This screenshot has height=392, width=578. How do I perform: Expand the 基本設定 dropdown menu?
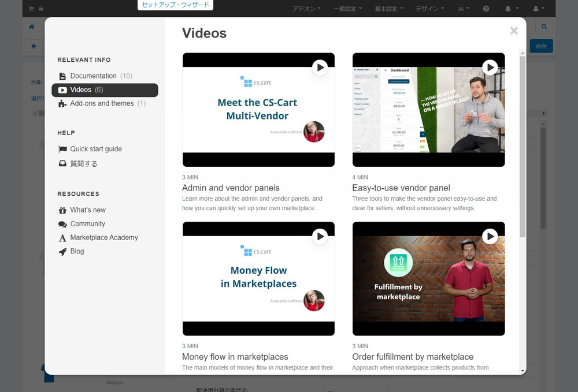click(x=389, y=9)
